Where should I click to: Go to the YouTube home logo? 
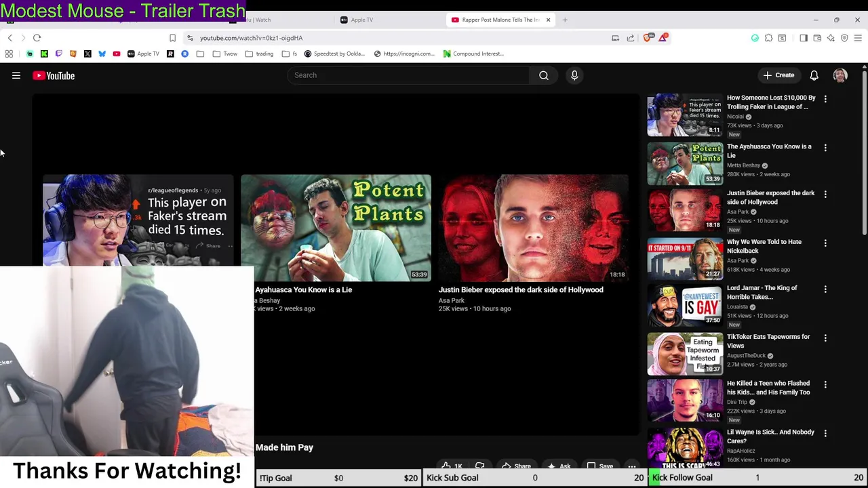tap(54, 76)
